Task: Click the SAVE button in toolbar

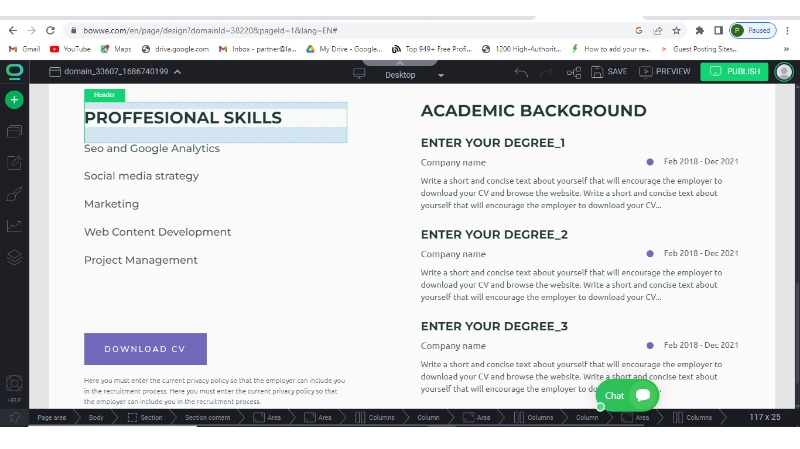Action: tap(609, 72)
